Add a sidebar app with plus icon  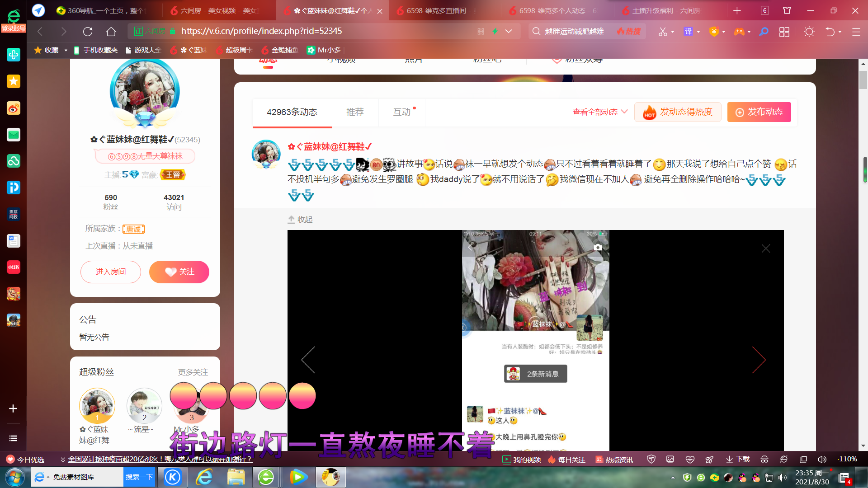13,408
